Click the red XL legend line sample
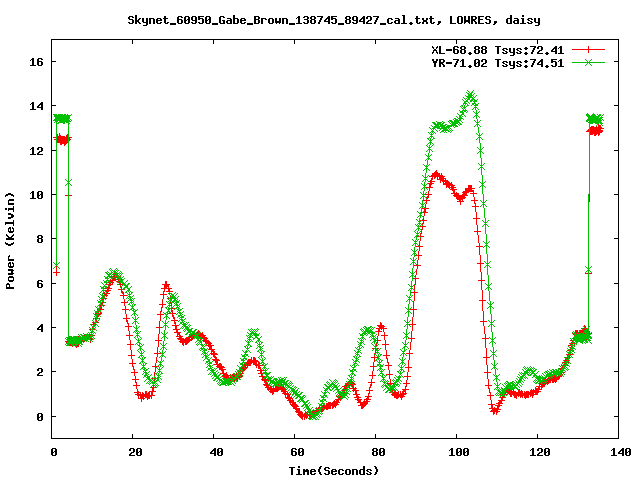The width and height of the screenshot is (640, 480). (x=590, y=48)
